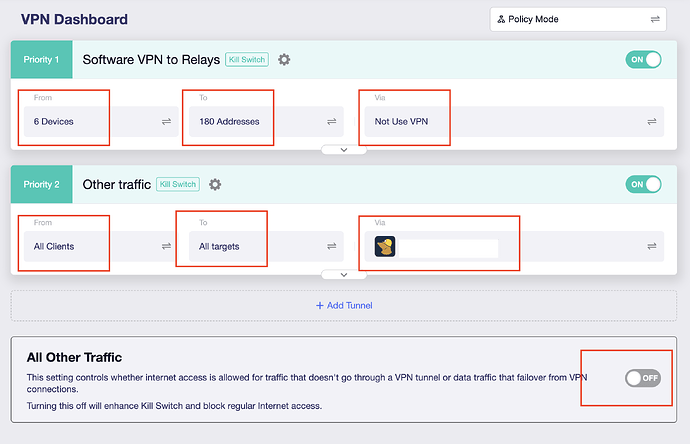The width and height of the screenshot is (690, 444).
Task: Click swap arrows icon beside 6 Devices
Action: click(166, 121)
